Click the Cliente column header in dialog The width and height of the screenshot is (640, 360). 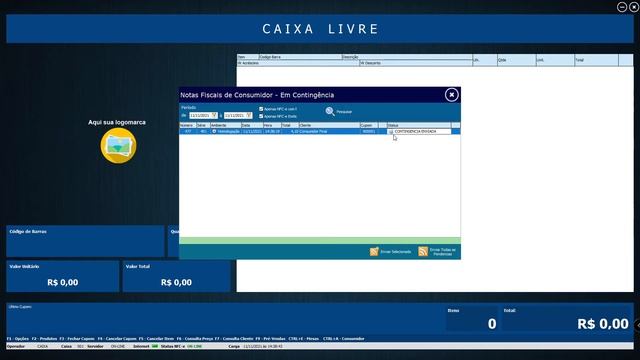click(329, 125)
